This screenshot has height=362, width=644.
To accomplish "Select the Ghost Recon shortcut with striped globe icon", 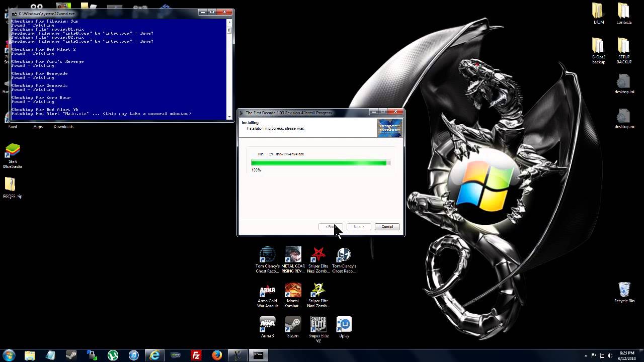I will [x=267, y=260].
